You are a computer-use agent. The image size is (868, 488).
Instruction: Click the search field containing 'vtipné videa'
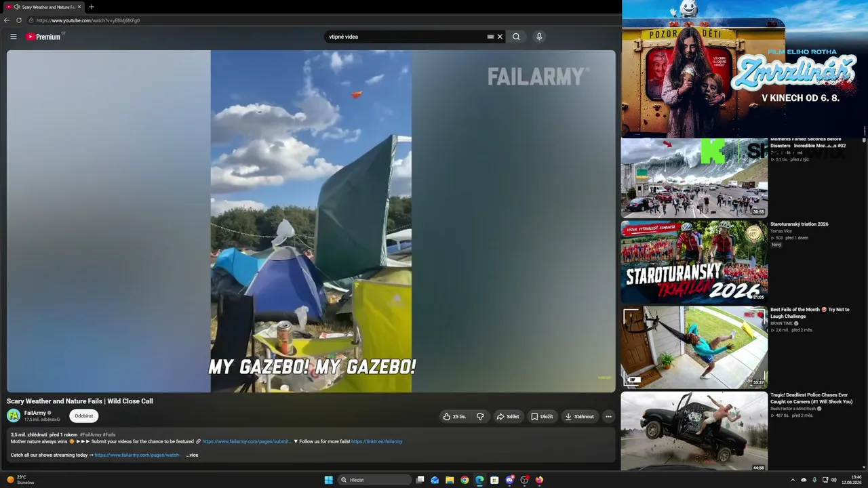coord(406,37)
